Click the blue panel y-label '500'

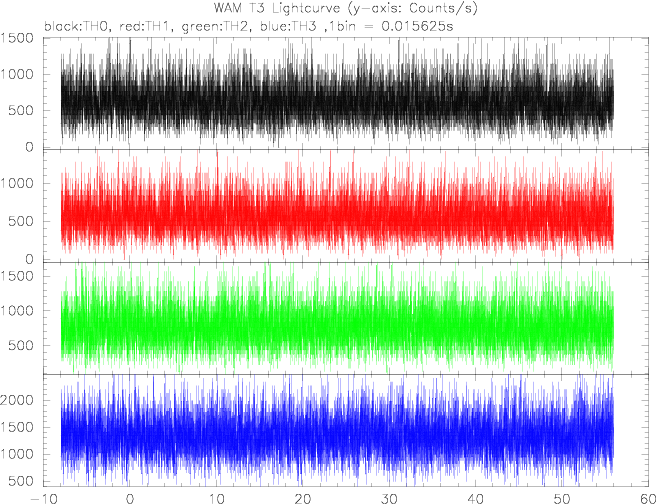(21, 481)
